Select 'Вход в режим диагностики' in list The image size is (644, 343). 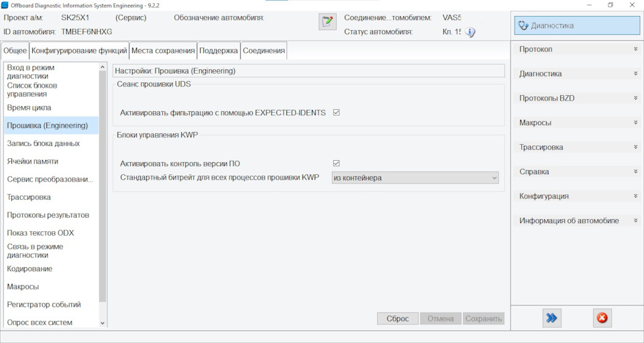pyautogui.click(x=52, y=72)
